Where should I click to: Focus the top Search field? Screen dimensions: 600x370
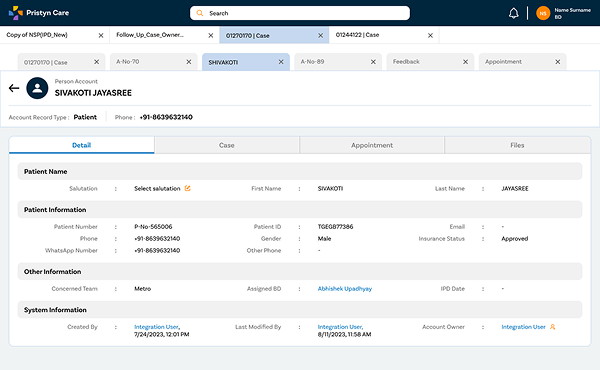point(300,13)
